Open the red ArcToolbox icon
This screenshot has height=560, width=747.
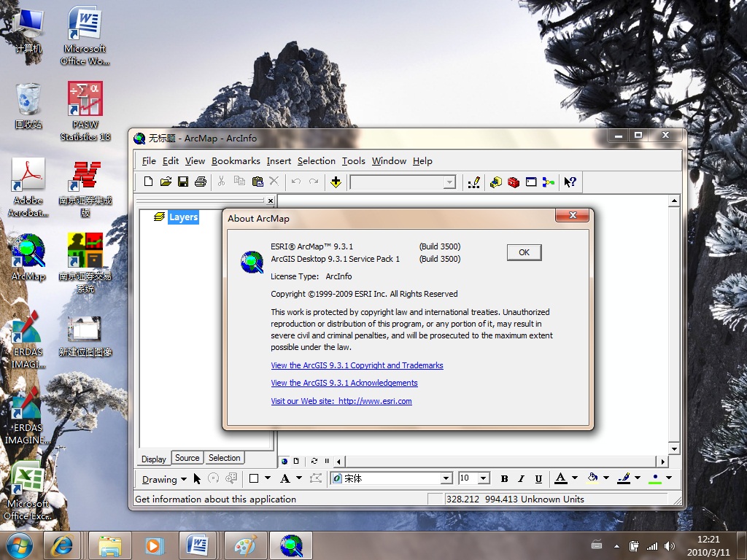513,182
